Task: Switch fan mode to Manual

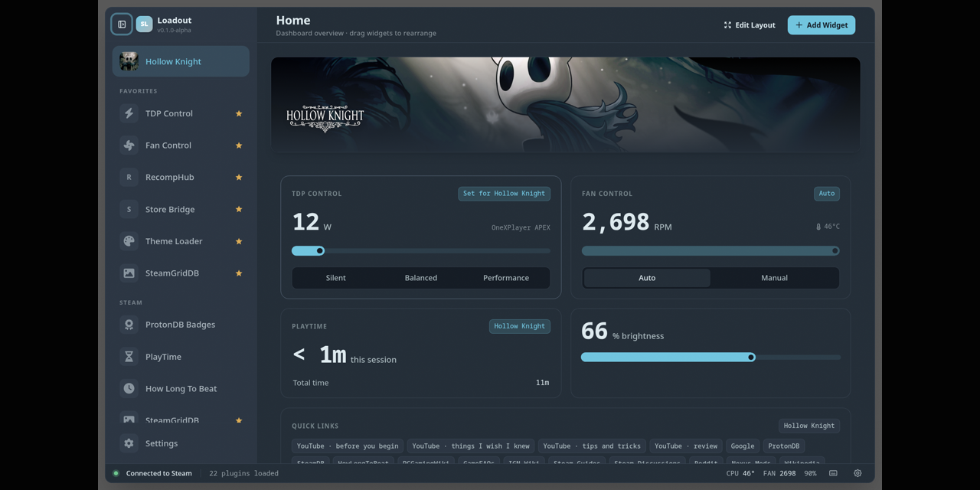Action: (774, 278)
